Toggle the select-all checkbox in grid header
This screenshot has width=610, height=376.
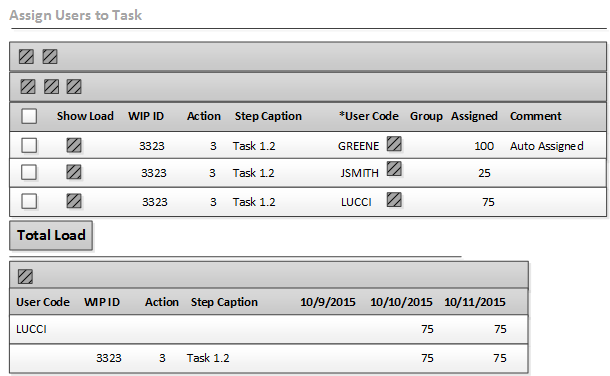[x=29, y=116]
